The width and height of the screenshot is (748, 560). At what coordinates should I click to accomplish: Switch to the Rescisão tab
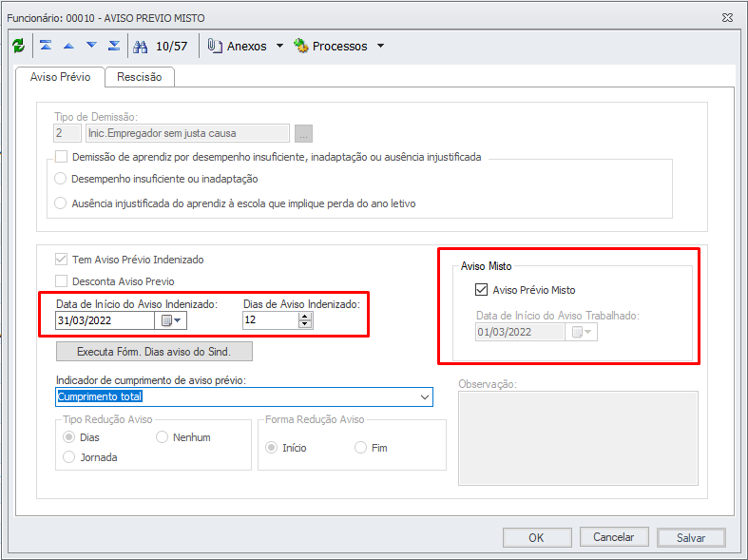140,77
